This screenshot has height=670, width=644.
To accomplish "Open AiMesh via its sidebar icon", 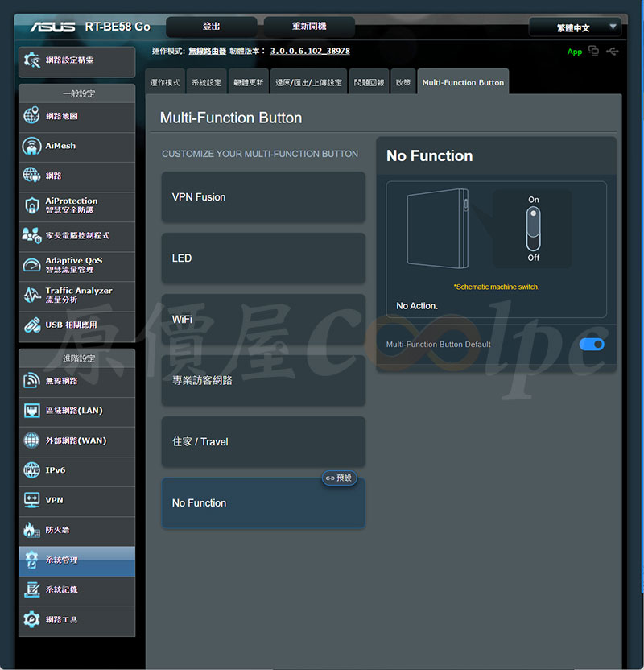I will (31, 146).
